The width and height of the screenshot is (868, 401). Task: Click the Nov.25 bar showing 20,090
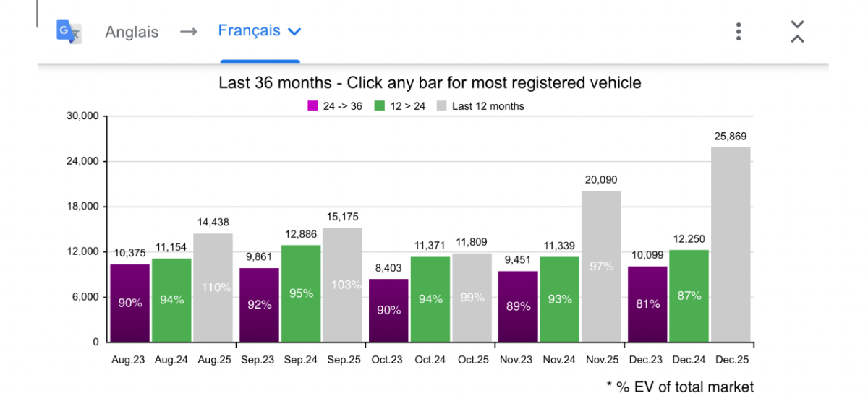tap(601, 266)
